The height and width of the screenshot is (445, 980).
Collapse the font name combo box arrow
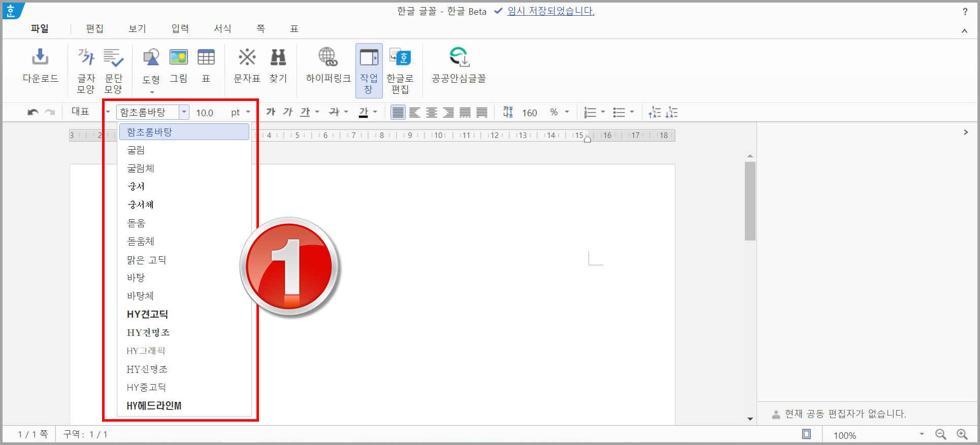184,112
